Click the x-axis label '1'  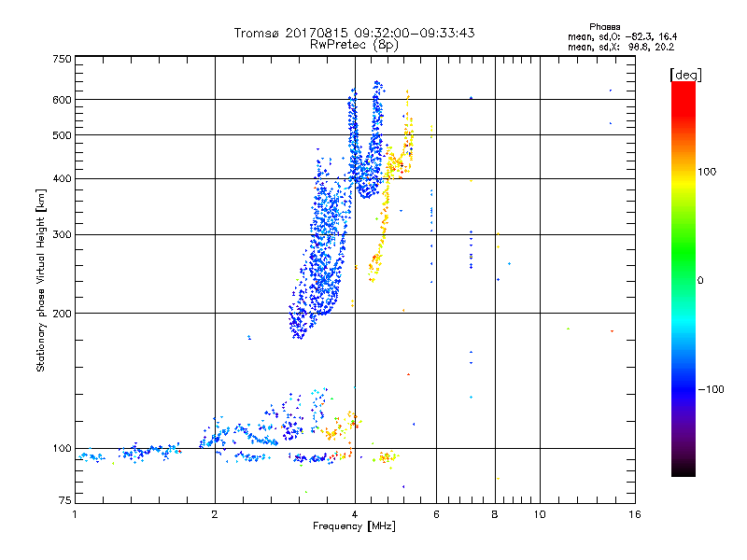point(75,514)
